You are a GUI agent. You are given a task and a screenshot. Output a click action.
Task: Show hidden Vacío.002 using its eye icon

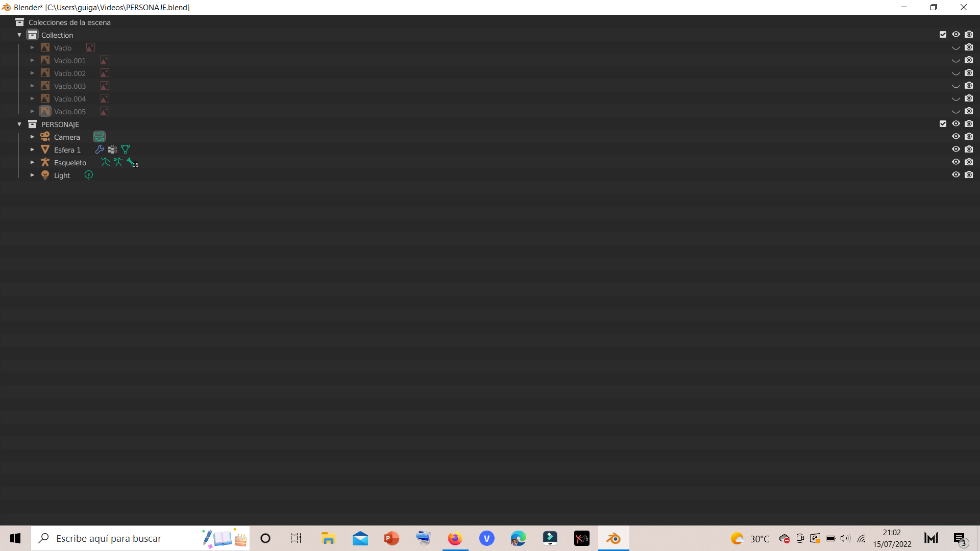point(955,73)
